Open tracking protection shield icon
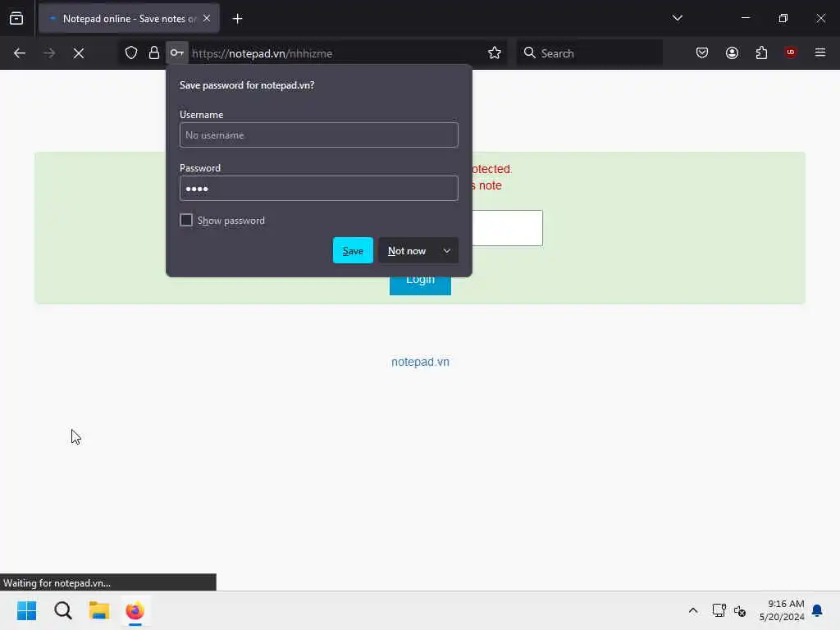This screenshot has height=630, width=840. coord(131,52)
